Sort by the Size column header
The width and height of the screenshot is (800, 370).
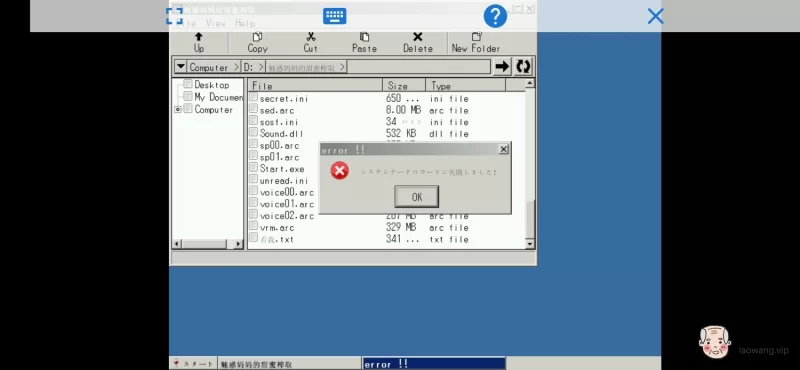click(404, 86)
